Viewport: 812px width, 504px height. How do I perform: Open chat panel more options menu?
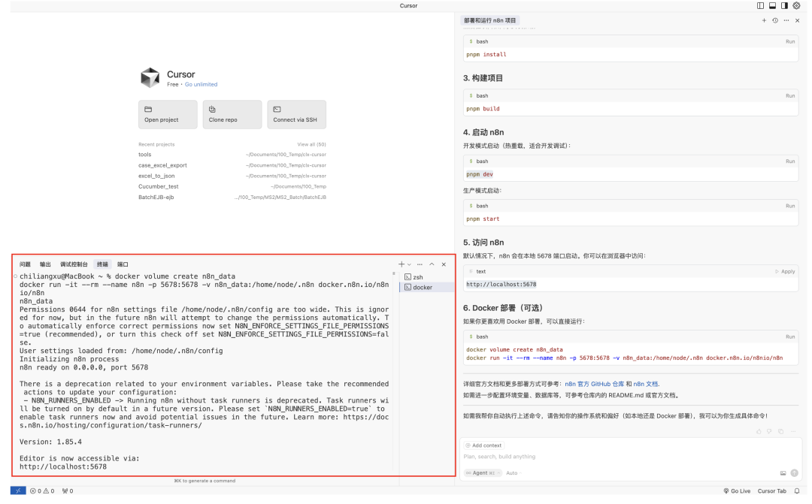pos(786,21)
